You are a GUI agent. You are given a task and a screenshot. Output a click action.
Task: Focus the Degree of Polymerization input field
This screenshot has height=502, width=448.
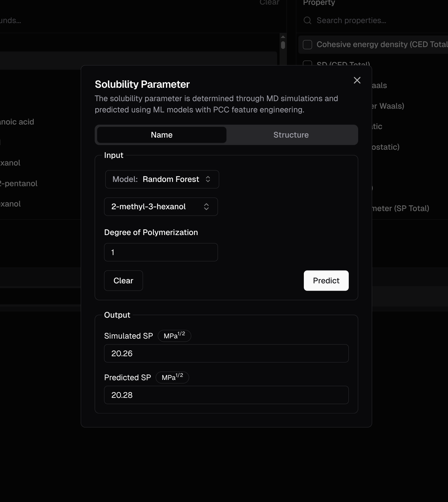click(161, 252)
